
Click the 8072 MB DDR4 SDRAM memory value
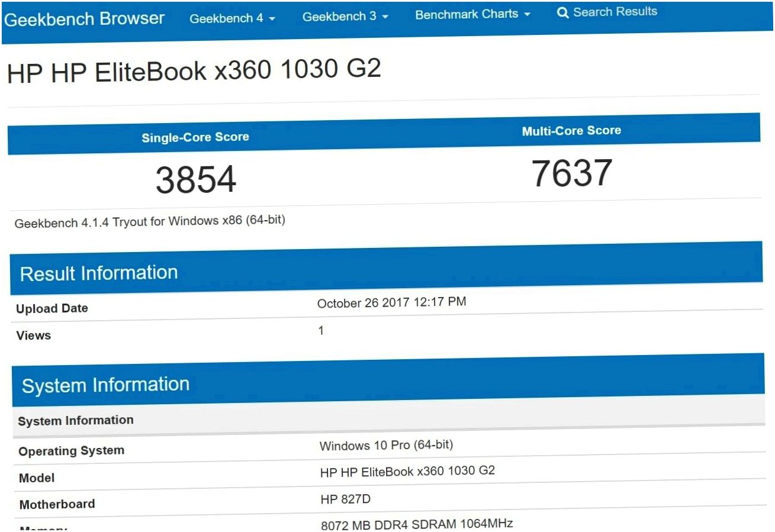pos(417,524)
